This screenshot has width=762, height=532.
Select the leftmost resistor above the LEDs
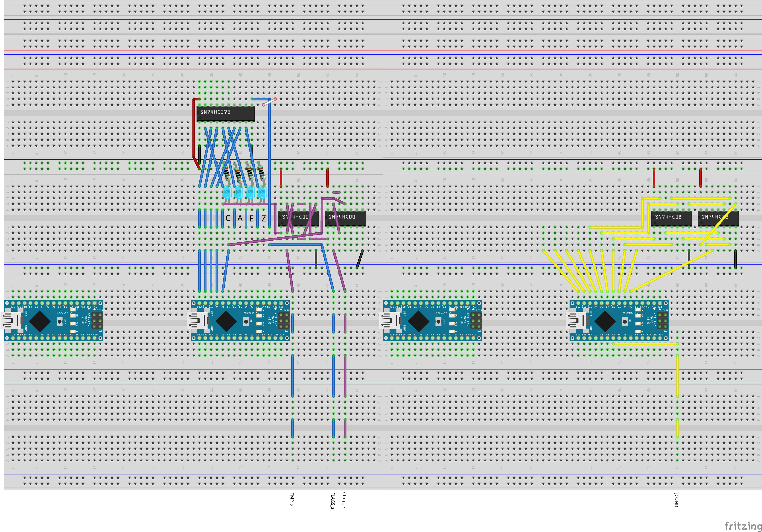click(227, 173)
